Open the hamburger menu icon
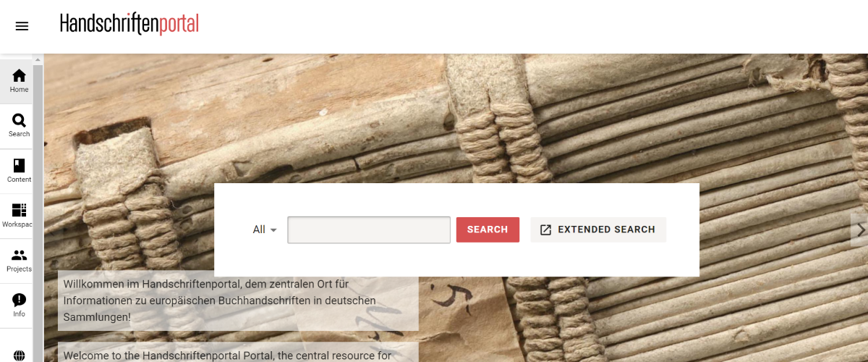 [x=22, y=26]
